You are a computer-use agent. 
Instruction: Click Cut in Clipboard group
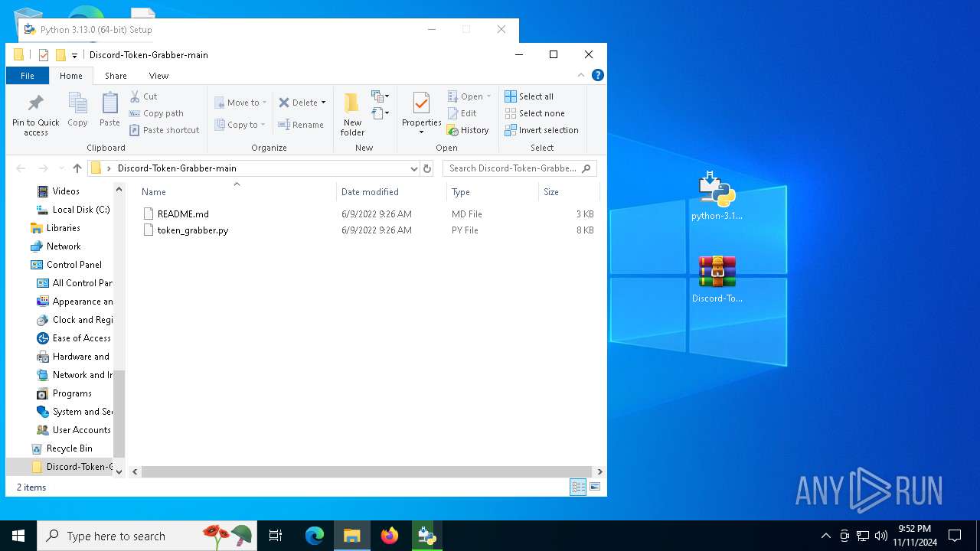[143, 96]
